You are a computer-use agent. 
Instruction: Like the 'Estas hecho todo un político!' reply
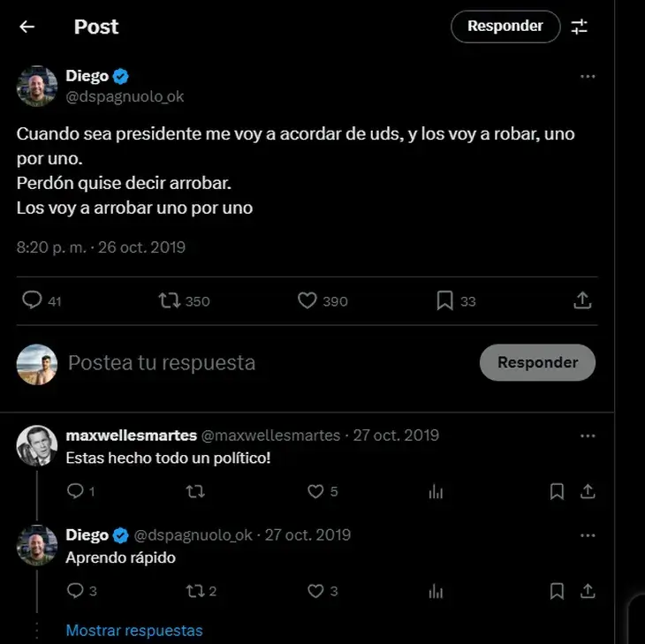click(x=315, y=491)
